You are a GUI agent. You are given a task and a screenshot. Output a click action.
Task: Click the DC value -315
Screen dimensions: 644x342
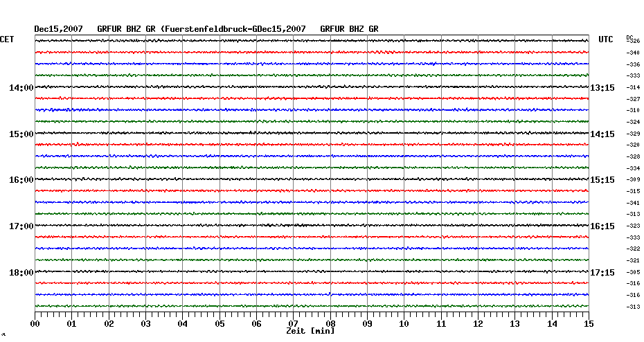(633, 191)
